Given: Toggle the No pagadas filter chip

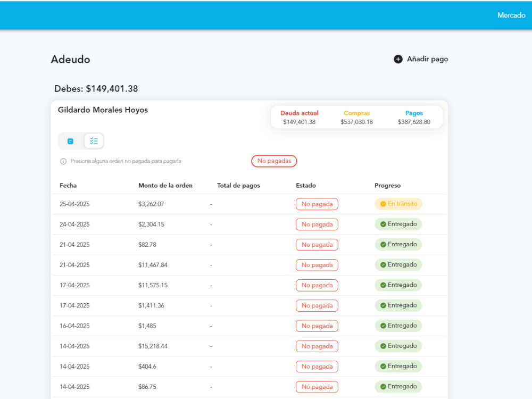Looking at the screenshot, I should click(x=274, y=161).
